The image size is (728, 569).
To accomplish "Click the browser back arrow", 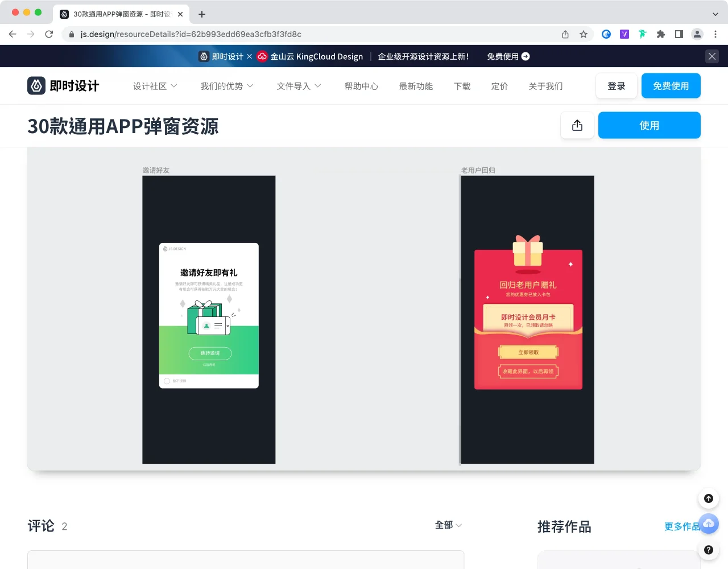I will (x=13, y=34).
